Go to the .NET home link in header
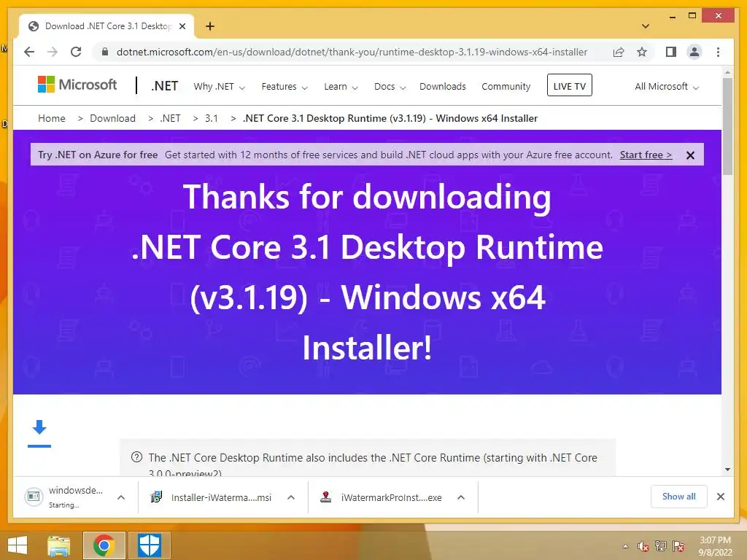This screenshot has height=560, width=747. tap(164, 86)
